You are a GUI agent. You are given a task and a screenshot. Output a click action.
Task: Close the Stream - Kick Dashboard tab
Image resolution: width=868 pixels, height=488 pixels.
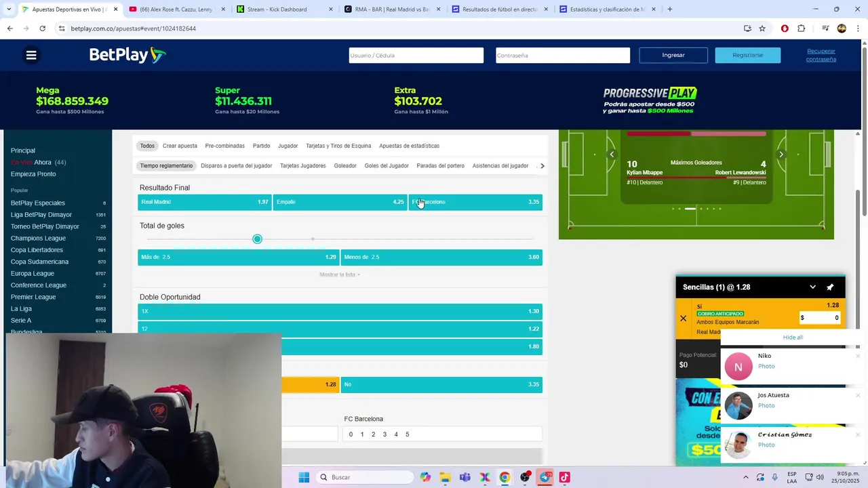pyautogui.click(x=331, y=9)
